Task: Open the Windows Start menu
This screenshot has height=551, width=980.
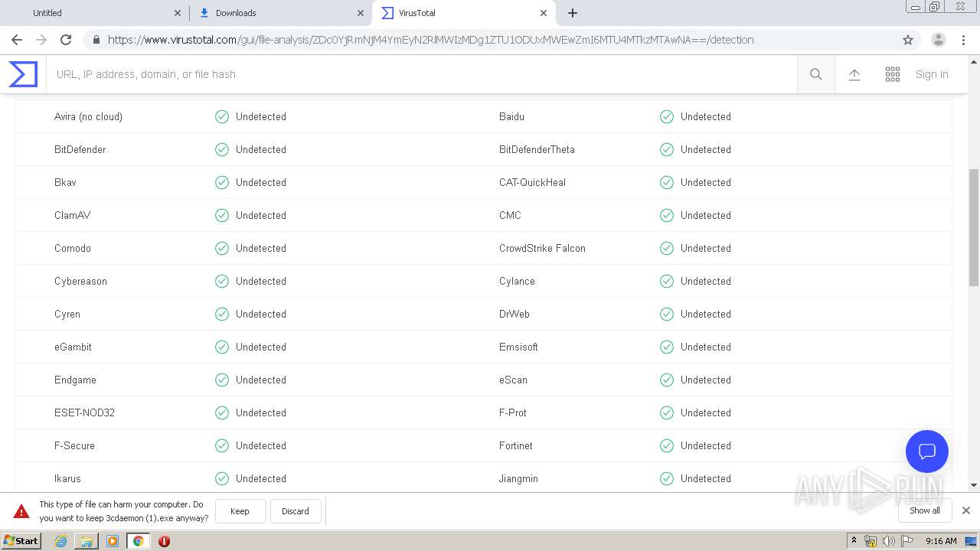Action: (x=21, y=541)
